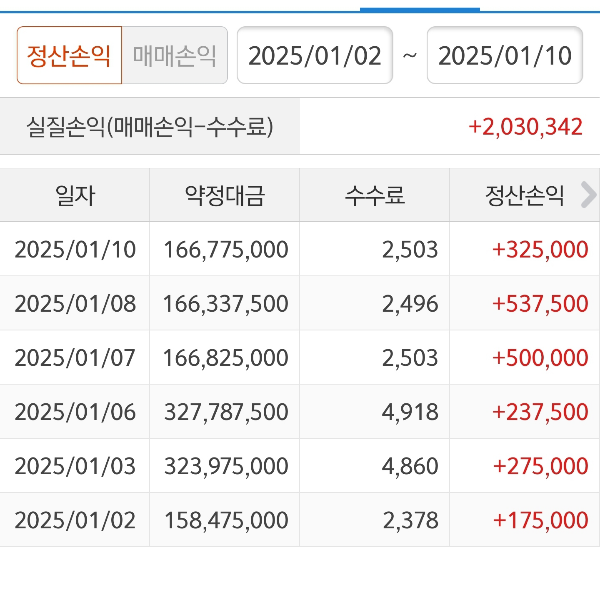Click the 327,787,500 contract amount cell
This screenshot has height=600, width=600.
click(x=226, y=411)
